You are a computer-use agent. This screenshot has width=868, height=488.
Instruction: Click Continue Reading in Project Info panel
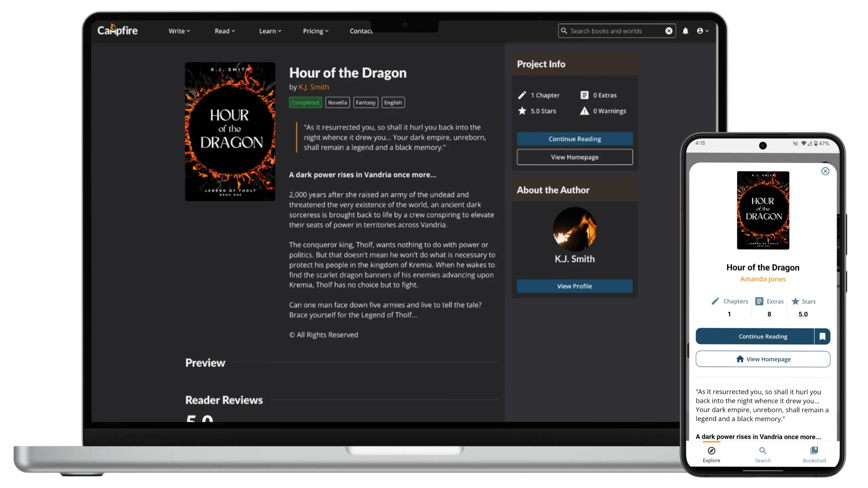click(574, 139)
